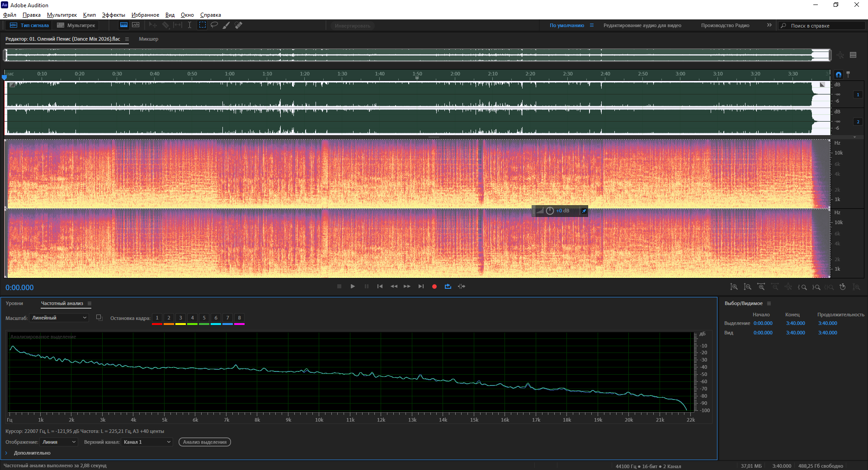Open the Избранное menu
868x470 pixels.
pos(145,15)
